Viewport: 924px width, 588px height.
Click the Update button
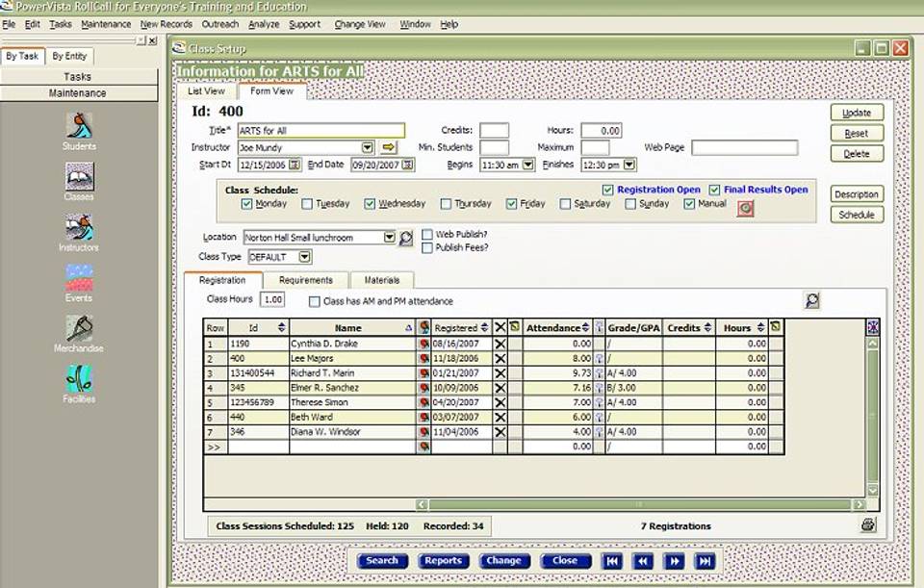click(856, 113)
